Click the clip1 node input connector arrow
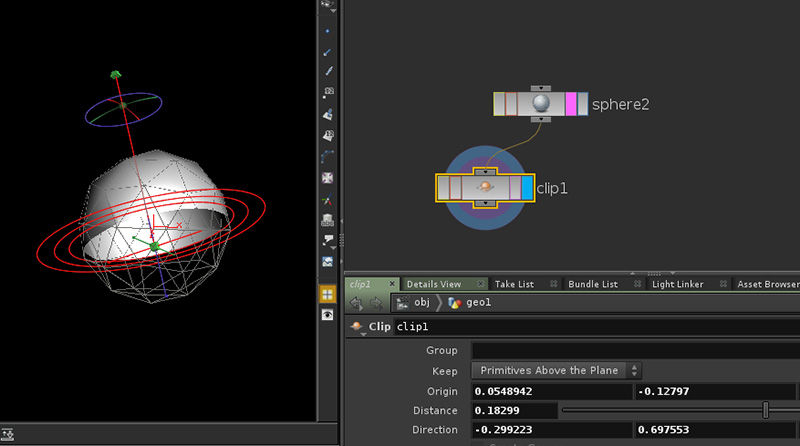 [x=485, y=172]
